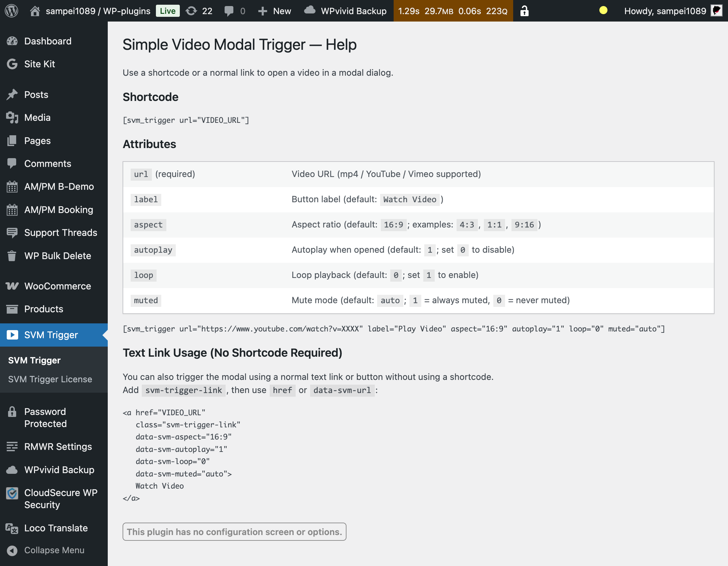Screen dimensions: 728x566
Task: Click the updates refresh icon
Action: click(191, 11)
